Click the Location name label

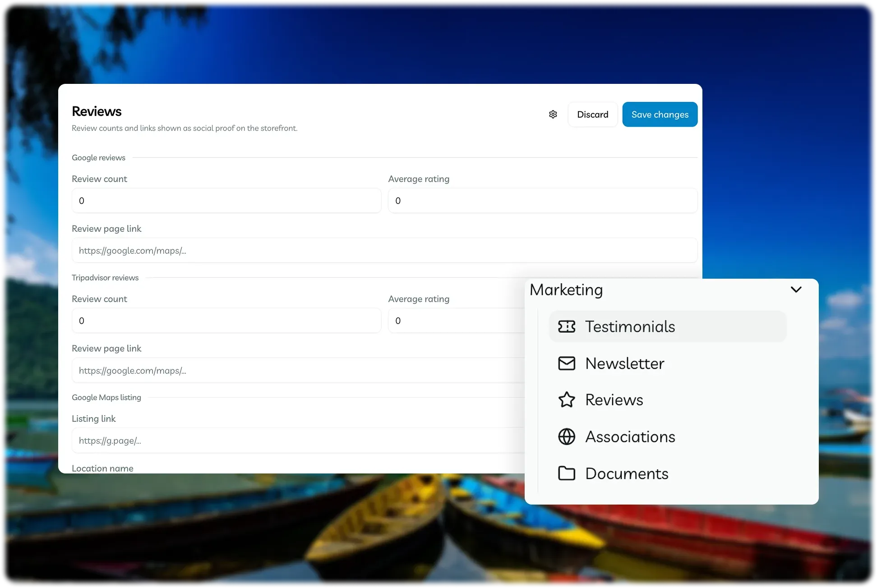[x=102, y=468]
